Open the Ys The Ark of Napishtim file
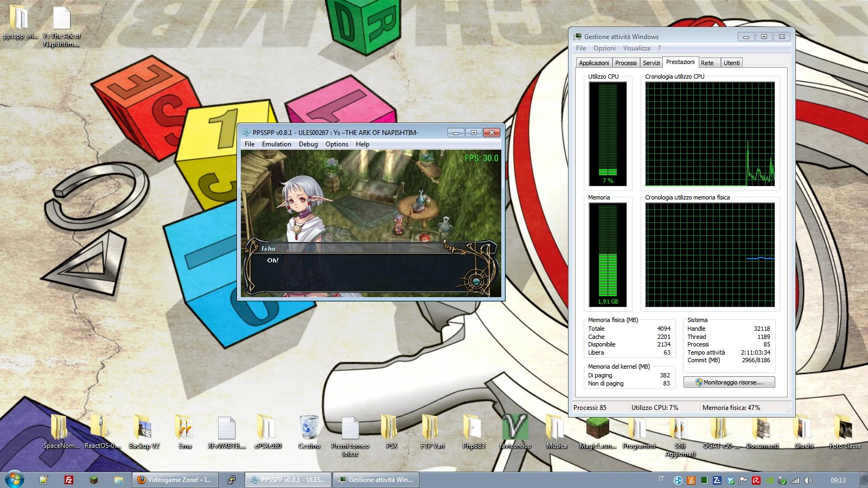Image resolution: width=868 pixels, height=488 pixels. (62, 27)
